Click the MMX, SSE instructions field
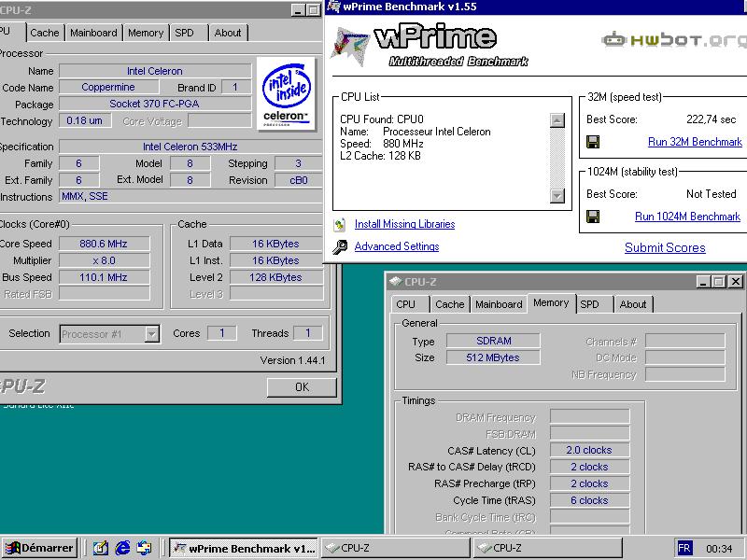The image size is (747, 560). pyautogui.click(x=190, y=197)
